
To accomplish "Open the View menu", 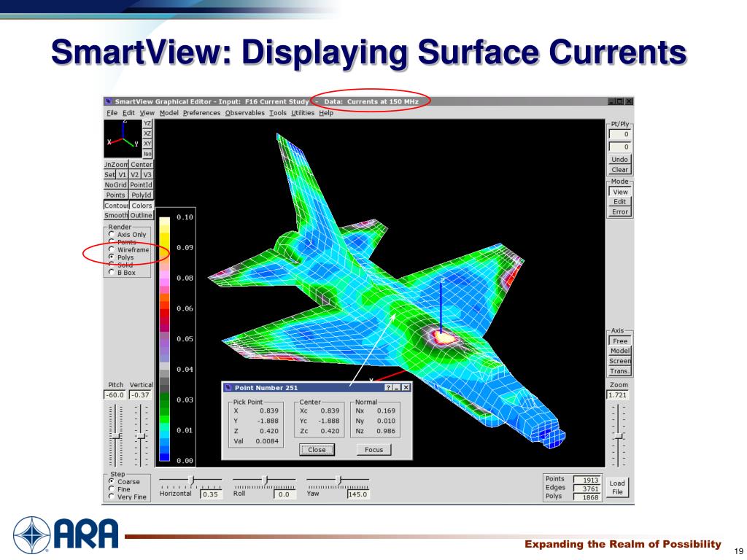I will tap(147, 113).
